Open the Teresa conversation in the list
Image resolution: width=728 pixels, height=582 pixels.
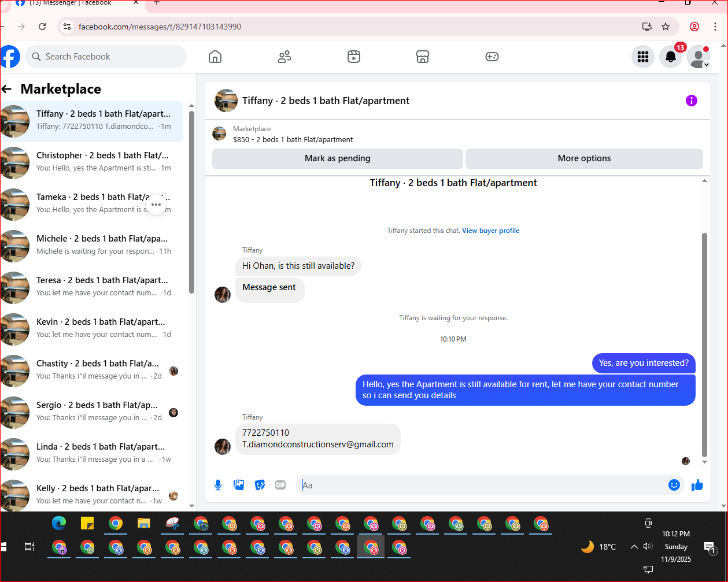[x=91, y=288]
